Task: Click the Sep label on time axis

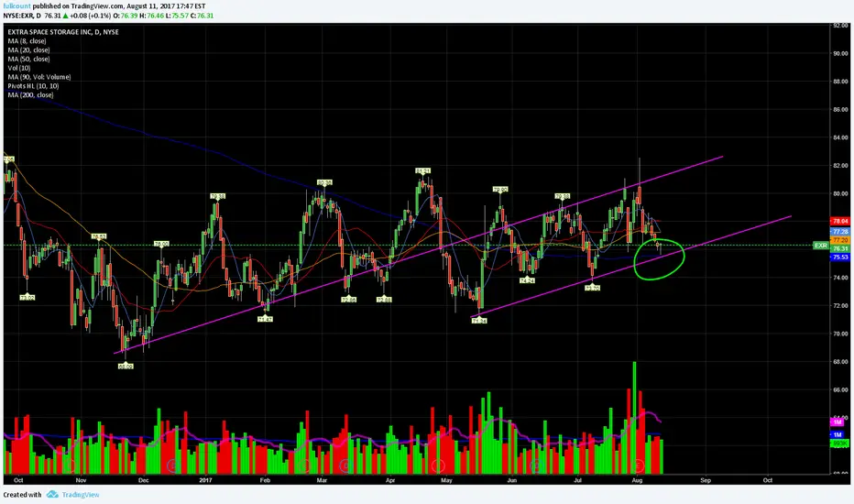Action: 706,480
